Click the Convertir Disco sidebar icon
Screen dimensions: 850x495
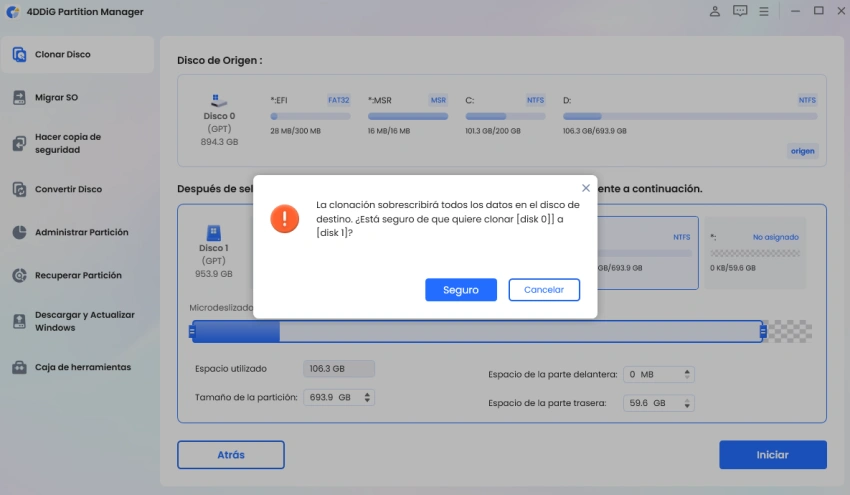click(20, 189)
